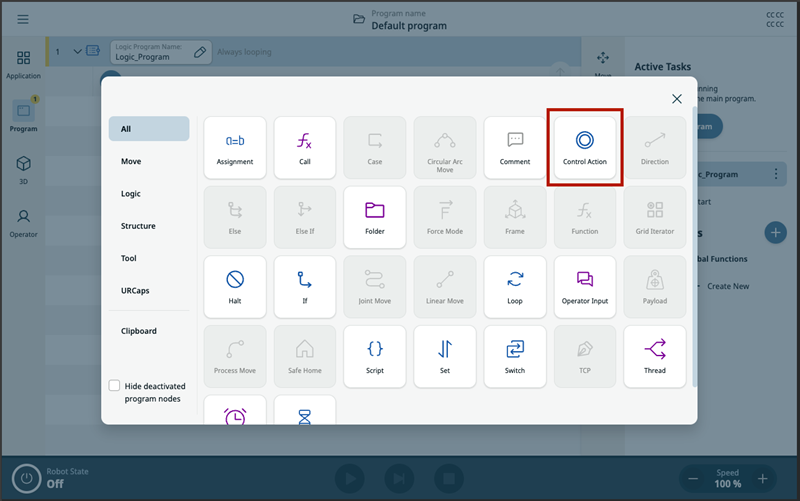Toggle robot power state button

pos(27,479)
